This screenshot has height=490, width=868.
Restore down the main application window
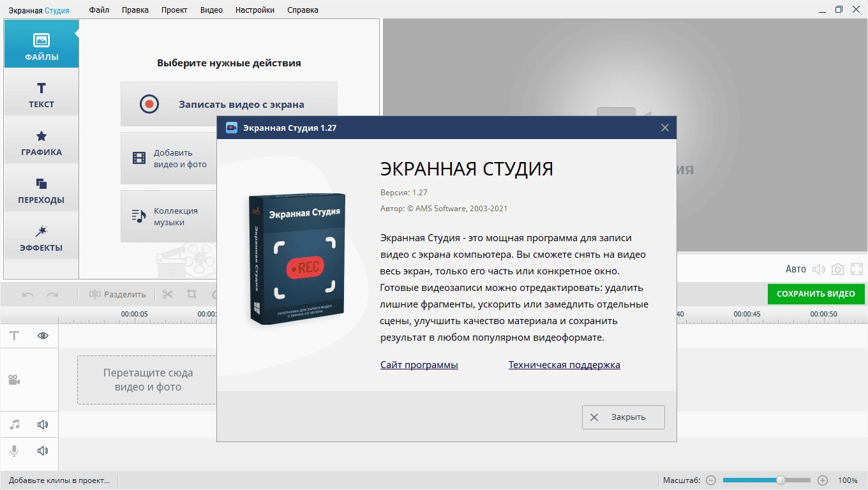click(839, 9)
